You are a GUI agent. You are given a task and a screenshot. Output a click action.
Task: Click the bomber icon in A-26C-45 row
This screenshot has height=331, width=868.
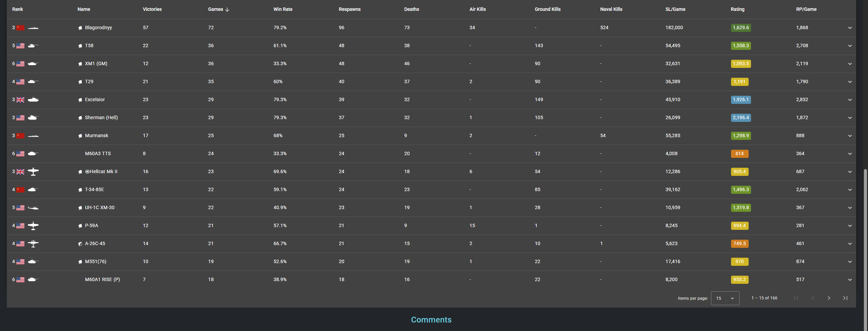33,244
